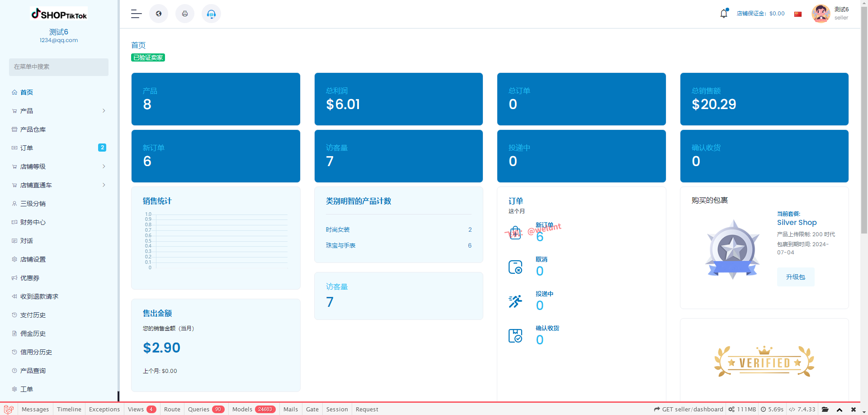Expand the 店铺等级 submenu chevron

pos(104,167)
